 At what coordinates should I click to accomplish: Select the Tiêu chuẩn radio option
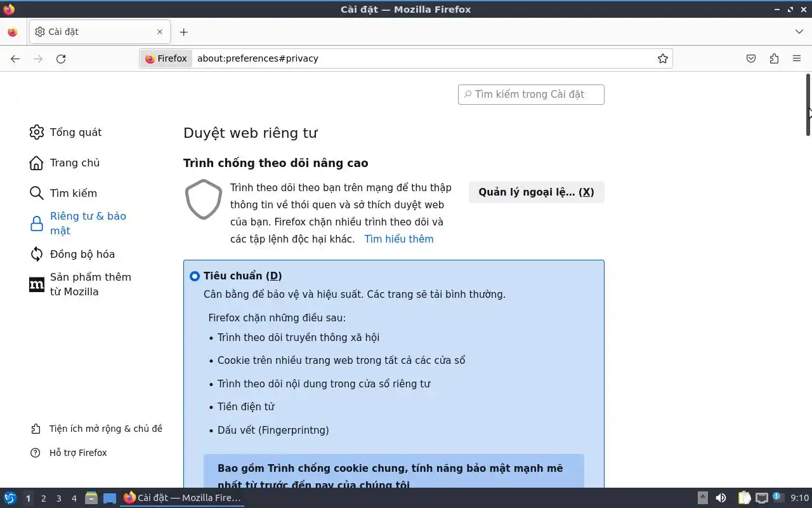coord(195,276)
